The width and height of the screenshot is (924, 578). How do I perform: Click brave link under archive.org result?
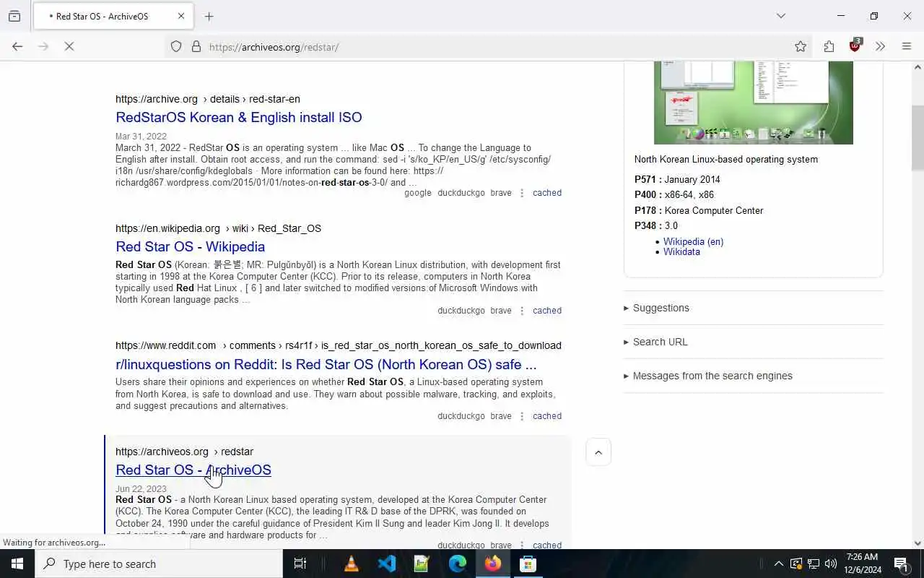[x=501, y=193]
